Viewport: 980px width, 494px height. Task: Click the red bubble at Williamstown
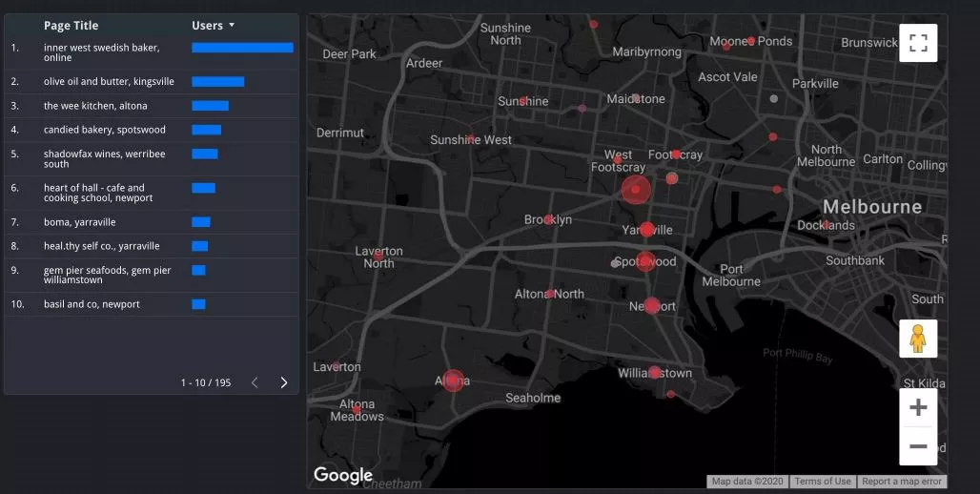[x=654, y=373]
